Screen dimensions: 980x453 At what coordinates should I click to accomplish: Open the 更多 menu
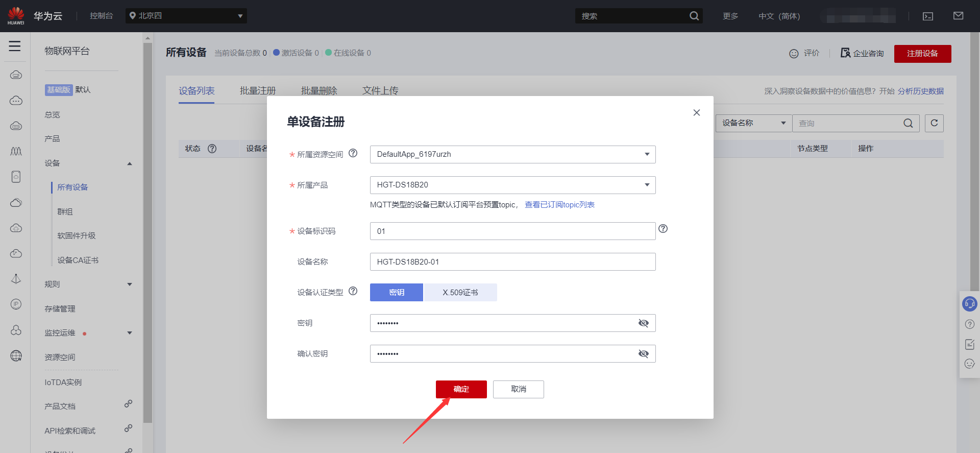pos(730,16)
